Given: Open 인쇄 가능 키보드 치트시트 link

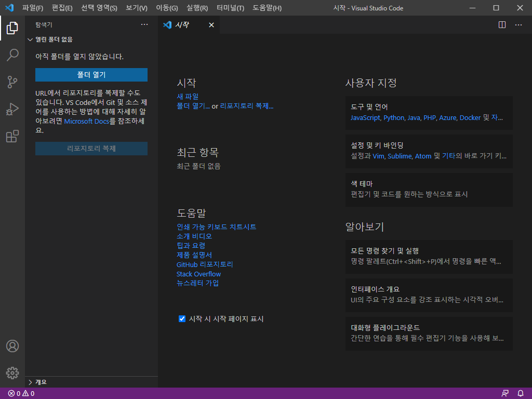Looking at the screenshot, I should point(217,227).
